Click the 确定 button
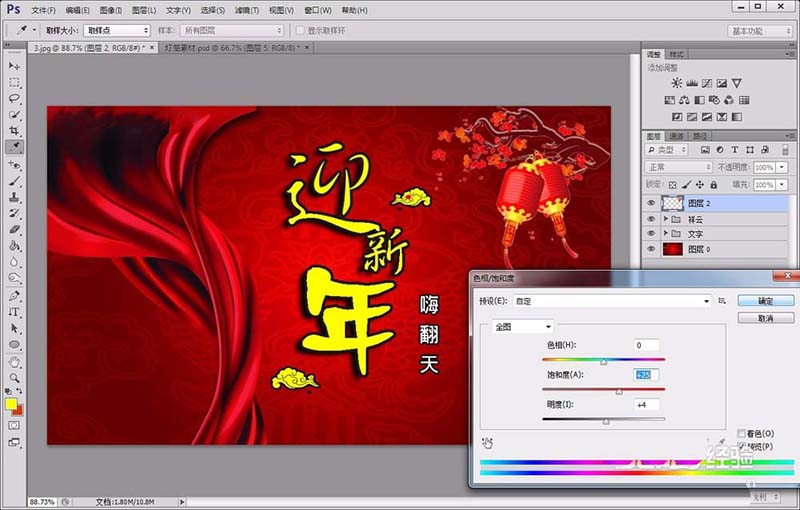The width and height of the screenshot is (800, 510). pyautogui.click(x=765, y=300)
